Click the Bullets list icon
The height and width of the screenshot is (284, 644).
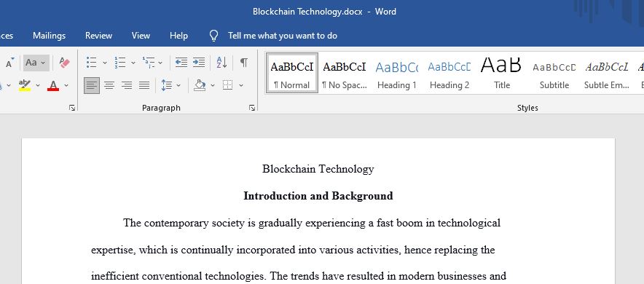[x=92, y=63]
